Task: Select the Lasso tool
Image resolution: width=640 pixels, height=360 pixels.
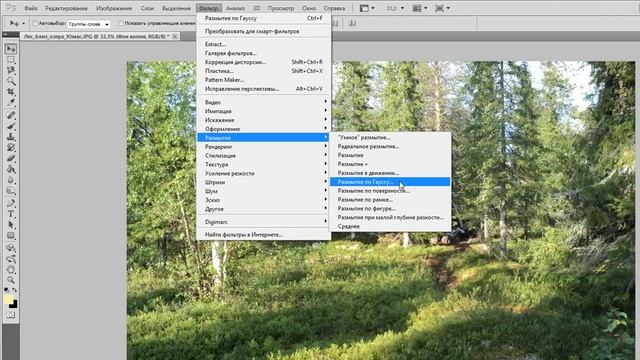Action: tap(11, 70)
